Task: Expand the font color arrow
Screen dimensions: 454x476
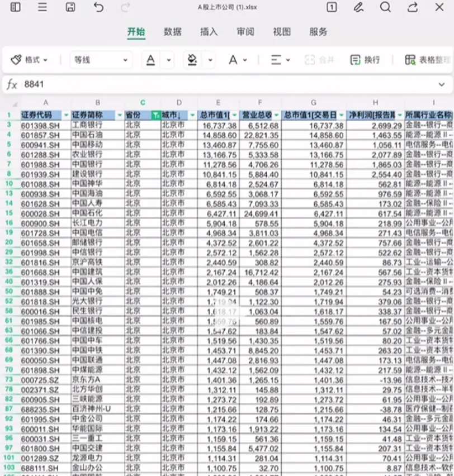Action: [169, 60]
